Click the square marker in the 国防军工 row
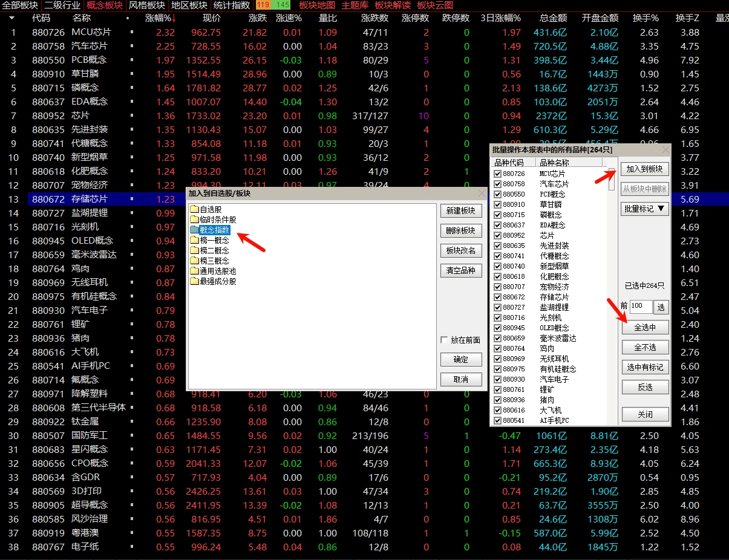Image resolution: width=729 pixels, height=560 pixels. pos(132,436)
